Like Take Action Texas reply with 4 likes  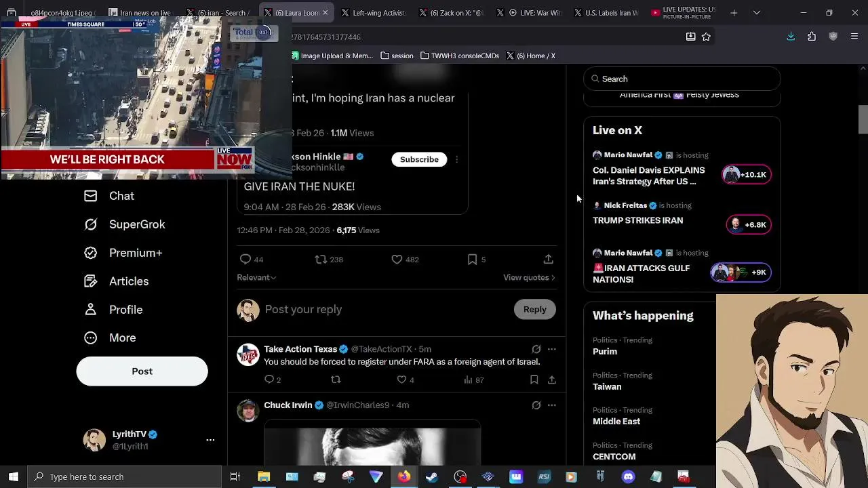[x=406, y=380]
